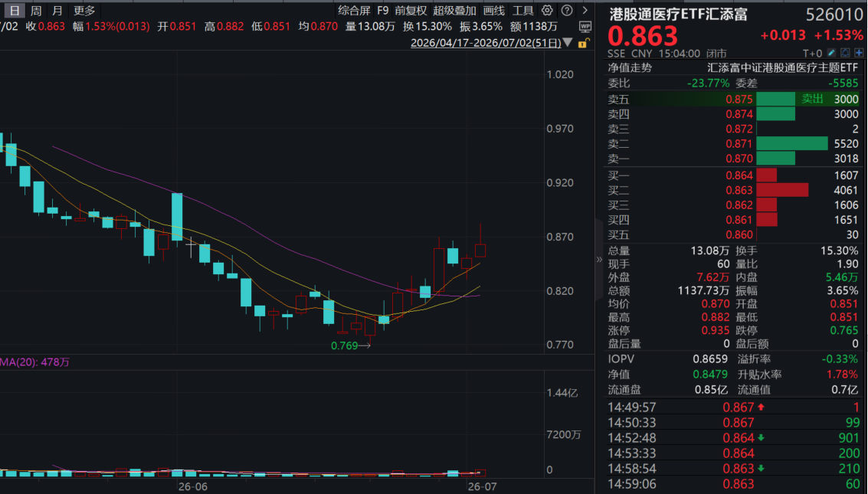Collapse the right quote panel
Viewport: 868px width, 494px height.
click(x=599, y=259)
